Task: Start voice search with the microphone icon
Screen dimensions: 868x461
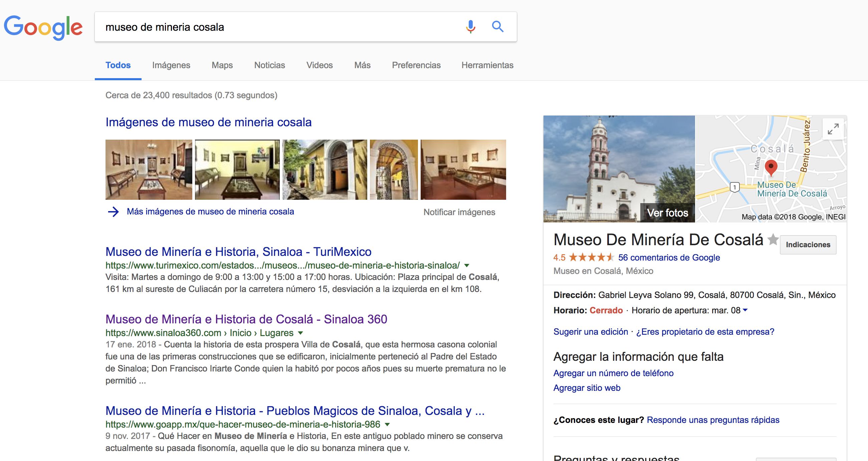Action: tap(471, 27)
